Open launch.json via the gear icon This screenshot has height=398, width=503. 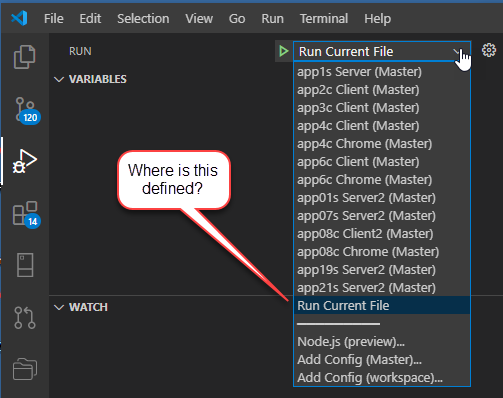(489, 50)
